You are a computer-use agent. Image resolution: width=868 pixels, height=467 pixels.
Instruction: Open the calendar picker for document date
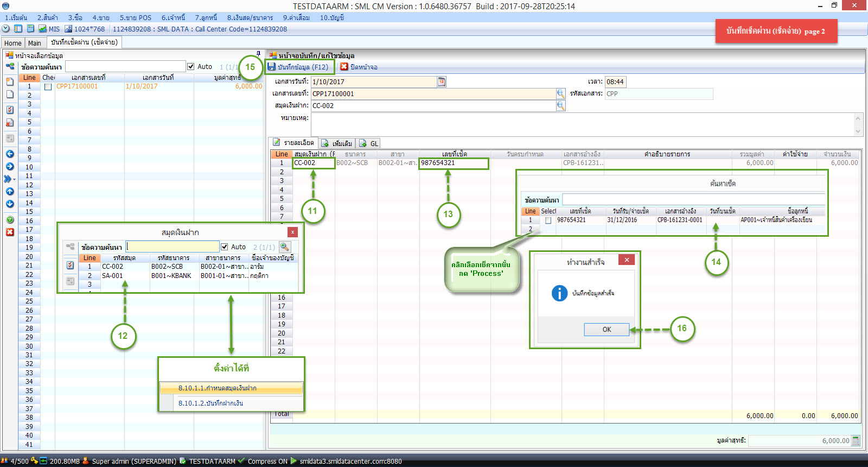442,81
